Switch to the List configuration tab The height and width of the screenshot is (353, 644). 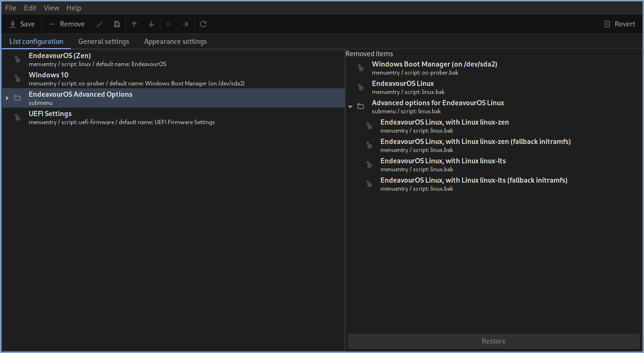tap(36, 42)
